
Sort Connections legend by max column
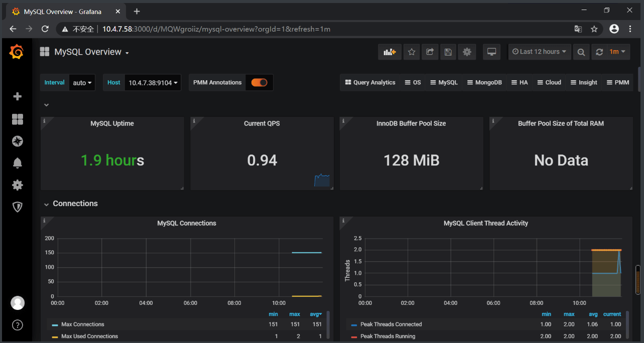point(295,314)
